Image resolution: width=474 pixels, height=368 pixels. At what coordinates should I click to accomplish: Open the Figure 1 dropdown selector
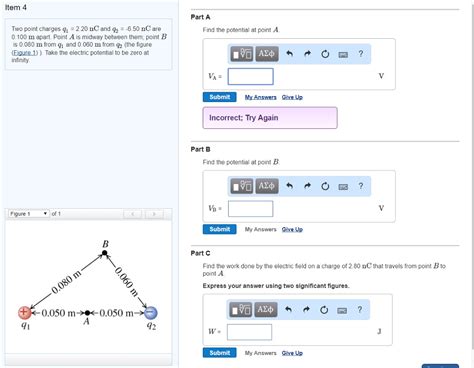click(x=29, y=214)
